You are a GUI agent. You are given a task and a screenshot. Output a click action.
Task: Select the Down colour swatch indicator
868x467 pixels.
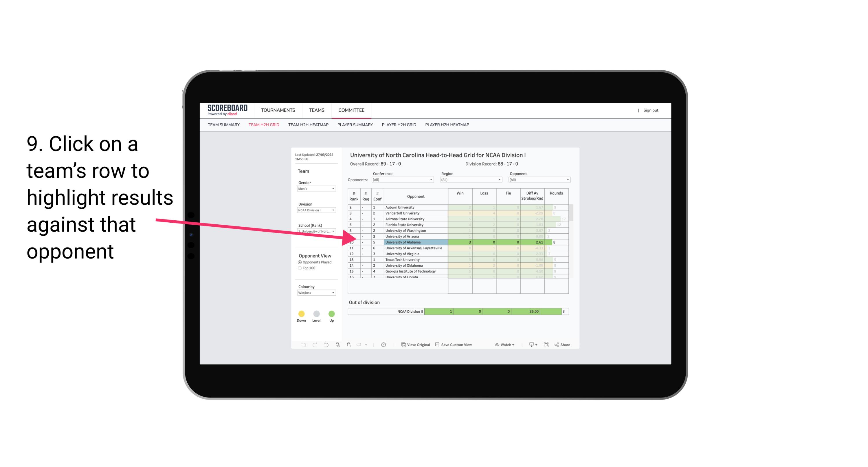(x=301, y=314)
